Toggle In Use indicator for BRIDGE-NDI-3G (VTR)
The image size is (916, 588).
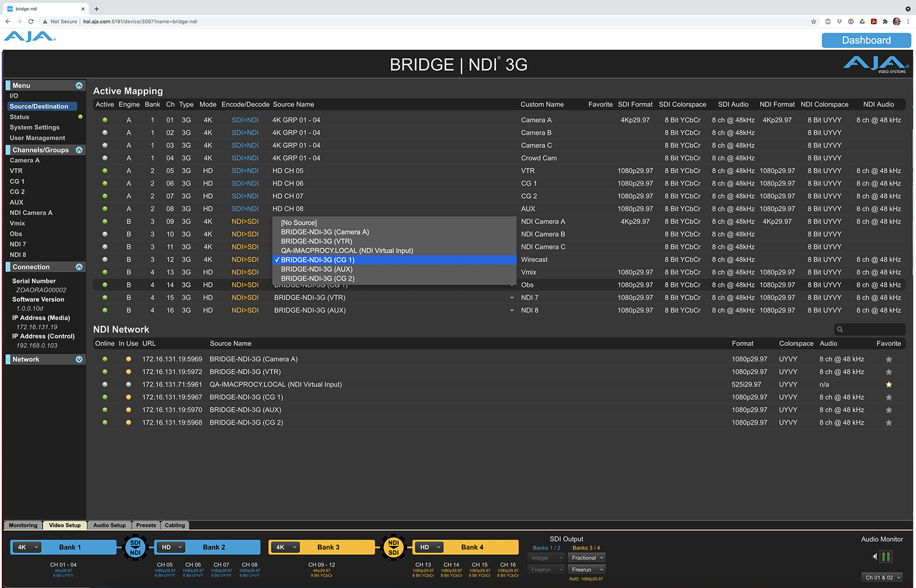click(128, 372)
